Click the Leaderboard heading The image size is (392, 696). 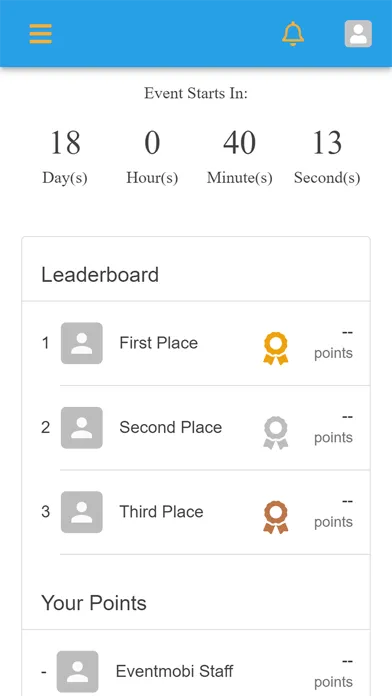click(100, 275)
